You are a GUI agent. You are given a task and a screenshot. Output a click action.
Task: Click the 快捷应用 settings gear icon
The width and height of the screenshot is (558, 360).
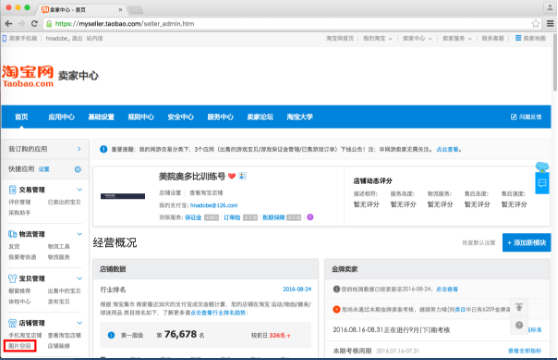pos(78,169)
